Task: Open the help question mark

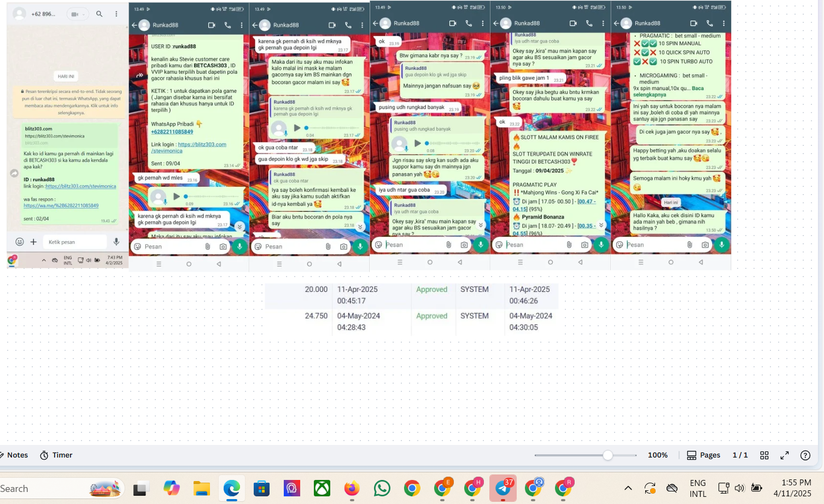Action: (805, 455)
